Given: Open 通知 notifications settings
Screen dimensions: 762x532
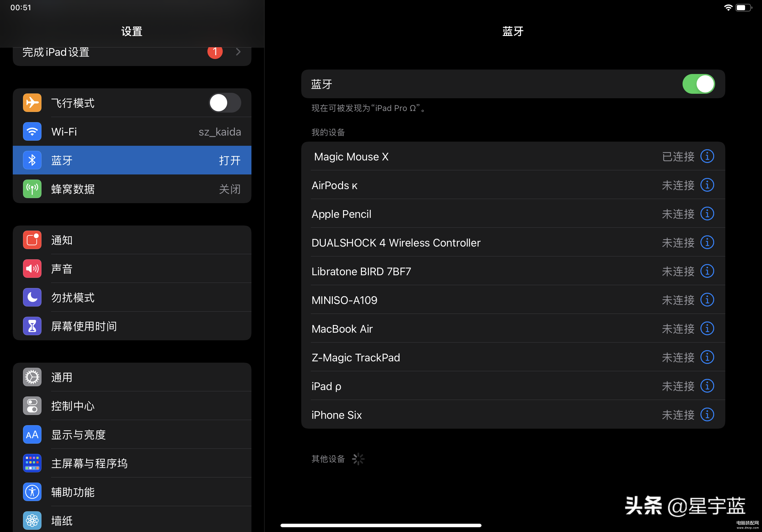Looking at the screenshot, I should pos(132,240).
